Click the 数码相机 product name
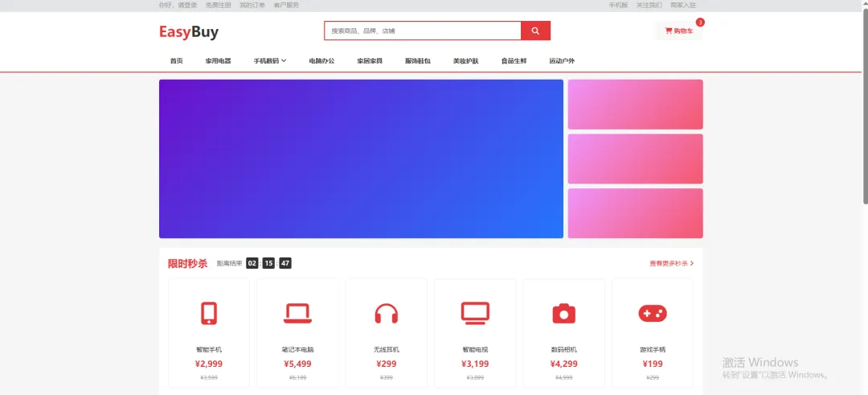 tap(564, 350)
